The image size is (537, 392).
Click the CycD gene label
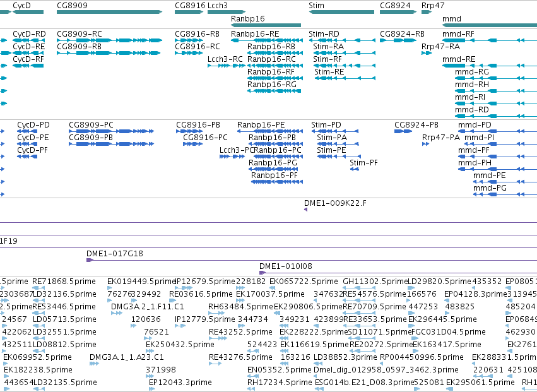coord(21,6)
